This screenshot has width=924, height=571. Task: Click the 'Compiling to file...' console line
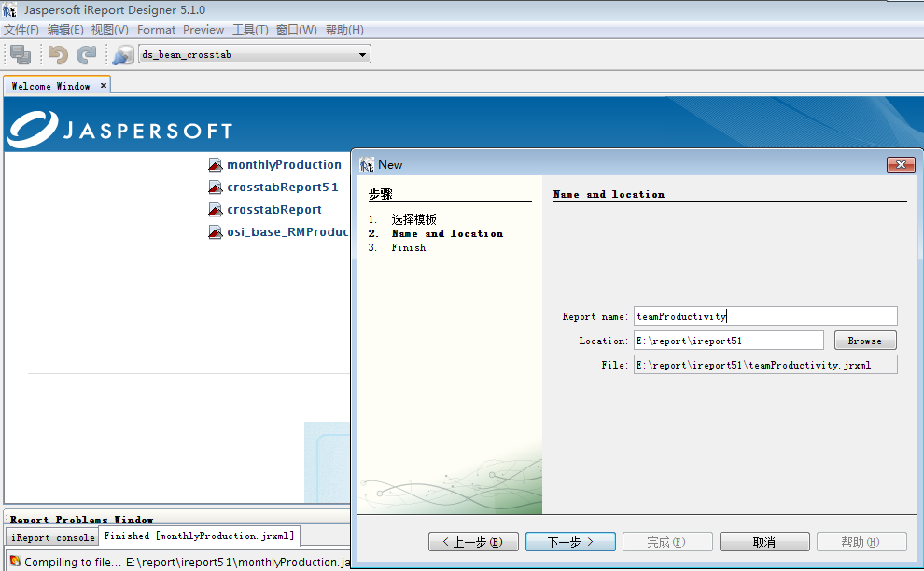click(188, 563)
